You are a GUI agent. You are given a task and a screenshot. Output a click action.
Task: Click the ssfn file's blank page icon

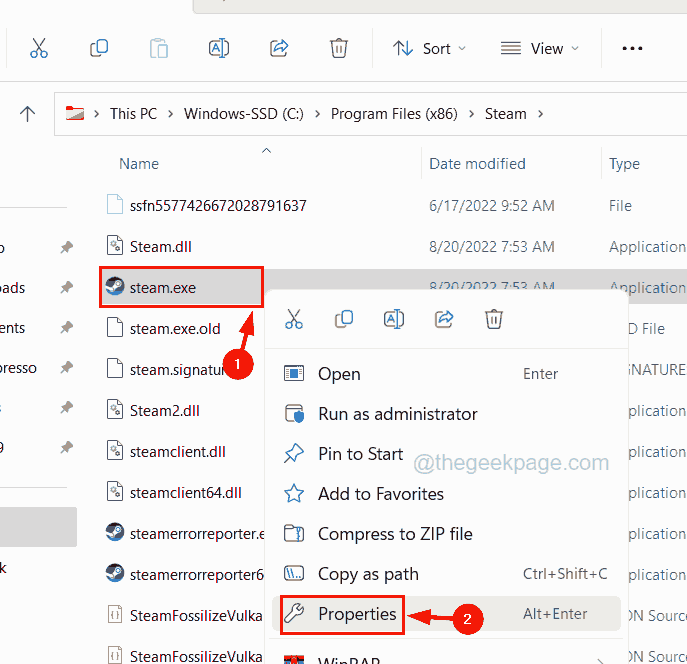coord(115,204)
